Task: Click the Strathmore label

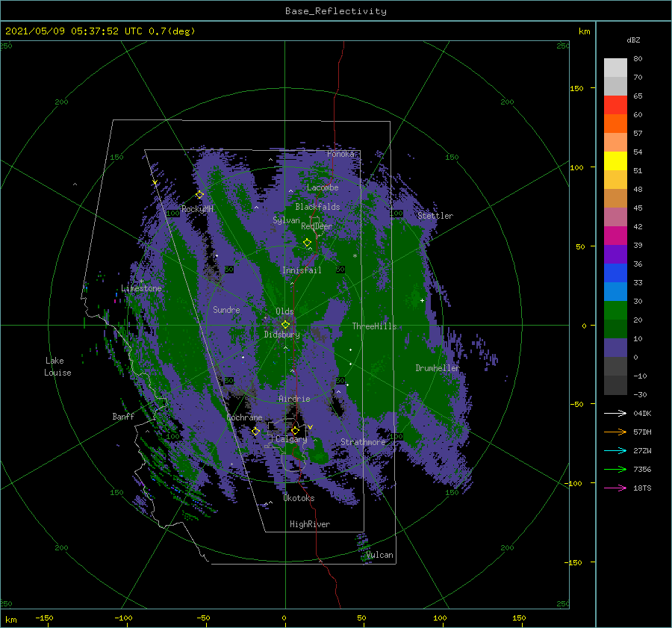Action: 363,442
